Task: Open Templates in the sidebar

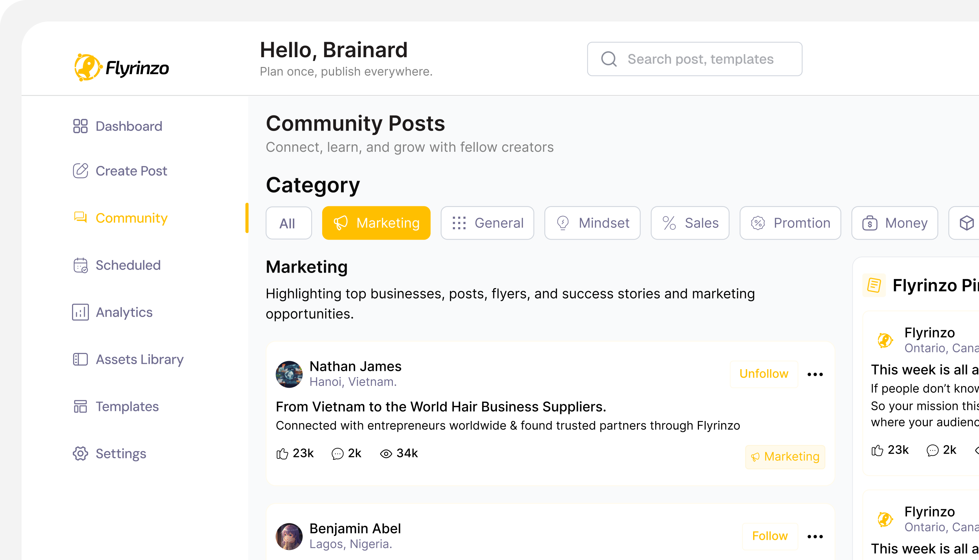Action: pos(115,406)
